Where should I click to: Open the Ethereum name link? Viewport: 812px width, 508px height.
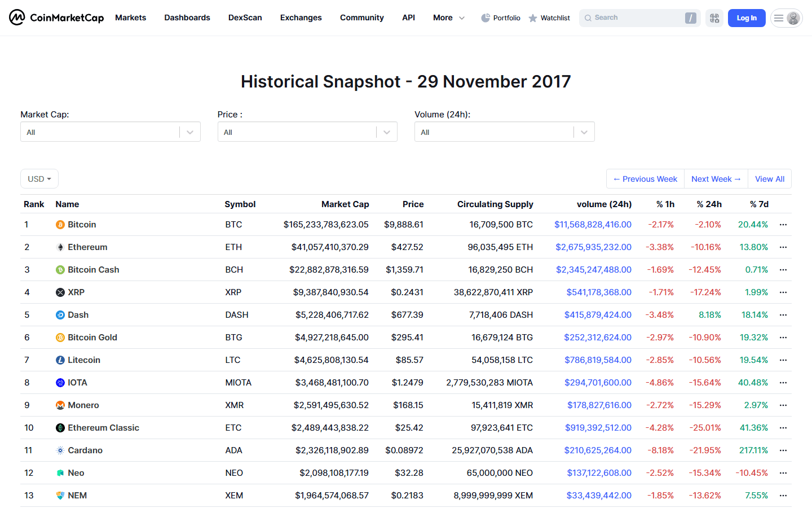click(87, 247)
